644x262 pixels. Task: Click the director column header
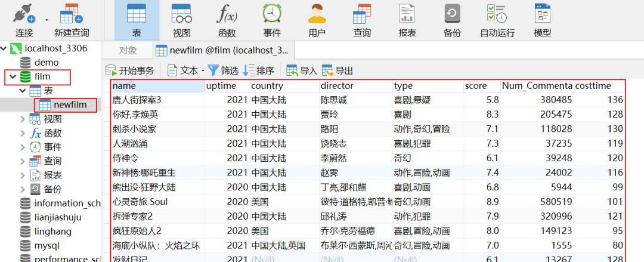[x=355, y=86]
